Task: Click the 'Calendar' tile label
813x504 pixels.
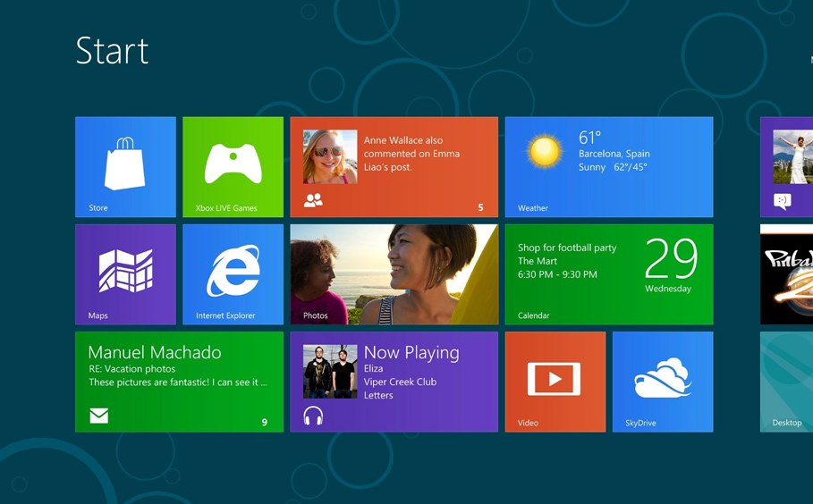Action: [533, 315]
